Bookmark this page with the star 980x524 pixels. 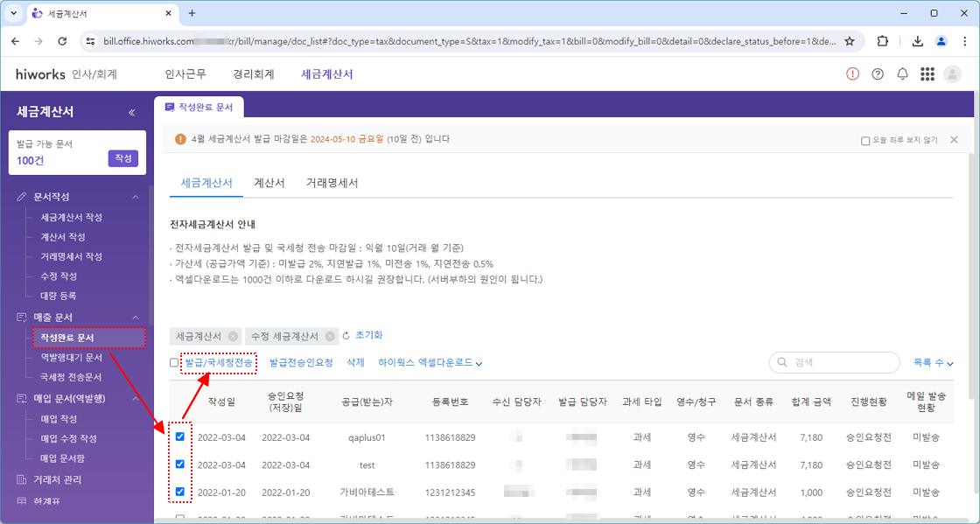click(850, 41)
